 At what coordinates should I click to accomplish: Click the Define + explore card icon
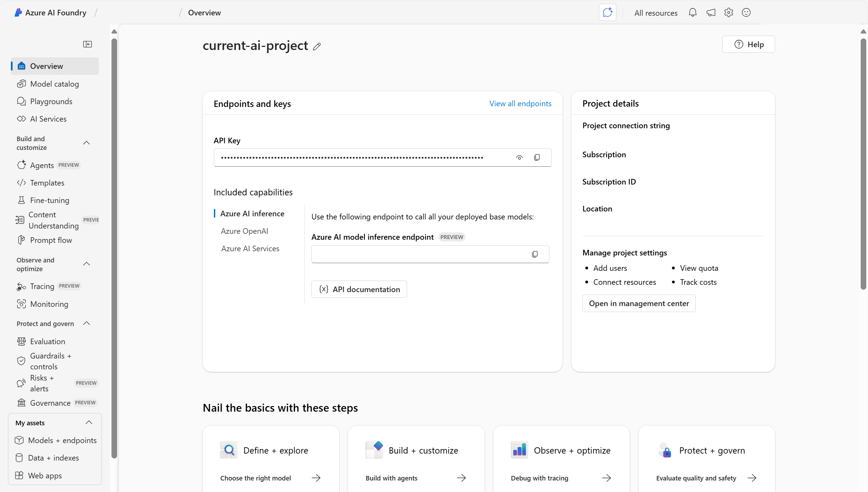[229, 450]
